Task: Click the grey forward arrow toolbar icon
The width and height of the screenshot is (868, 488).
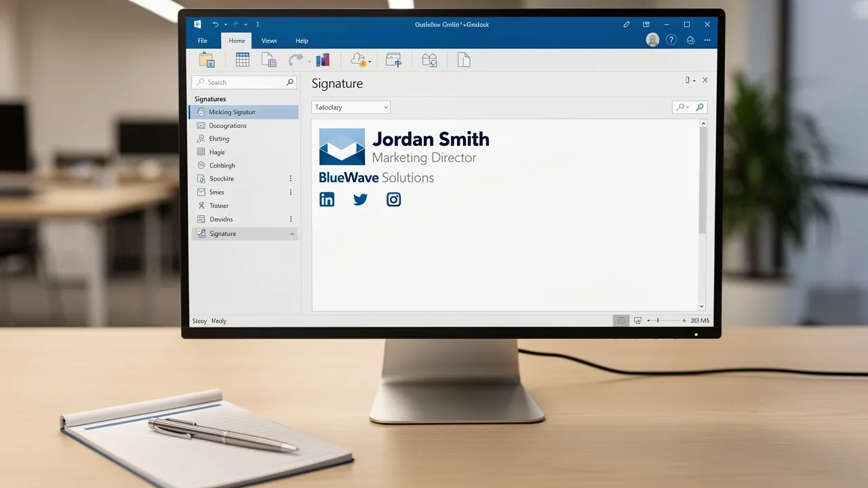Action: [x=296, y=60]
